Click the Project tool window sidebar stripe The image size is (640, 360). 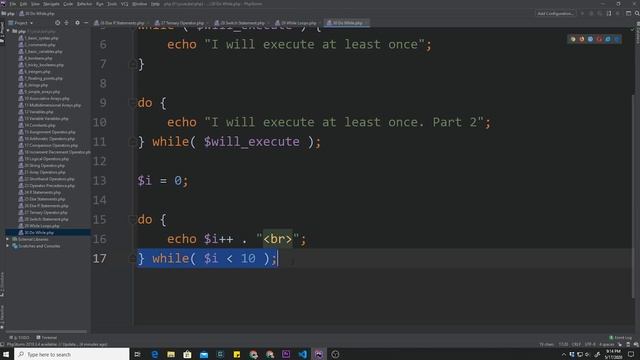(2, 31)
